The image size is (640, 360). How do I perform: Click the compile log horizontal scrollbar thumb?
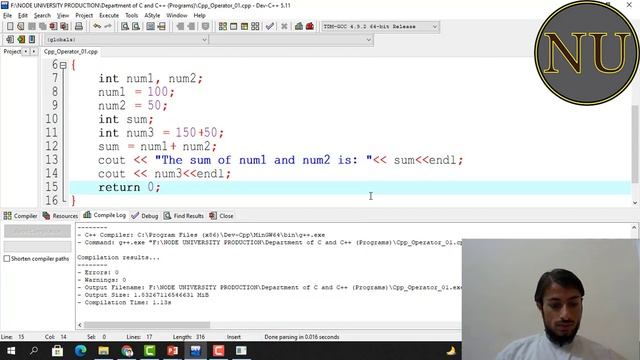(x=147, y=325)
